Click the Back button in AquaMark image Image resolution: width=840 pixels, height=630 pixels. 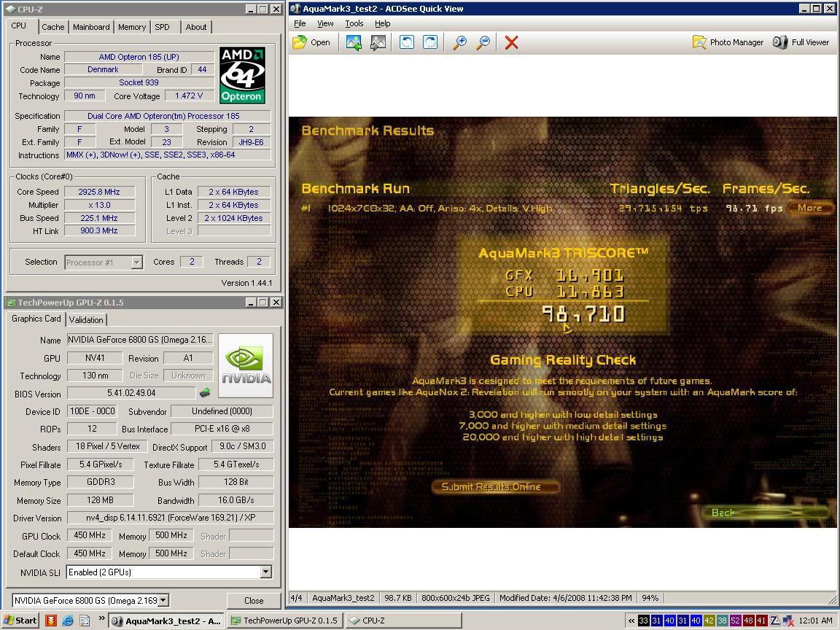[768, 513]
